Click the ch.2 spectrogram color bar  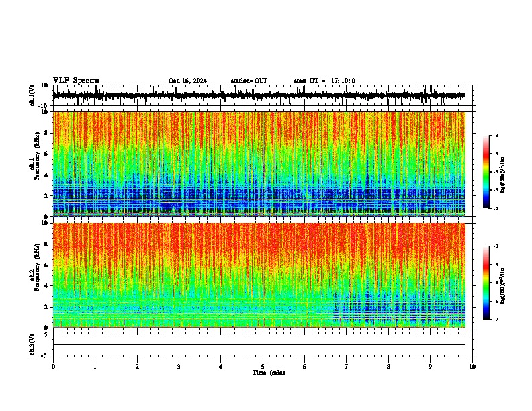tap(486, 283)
